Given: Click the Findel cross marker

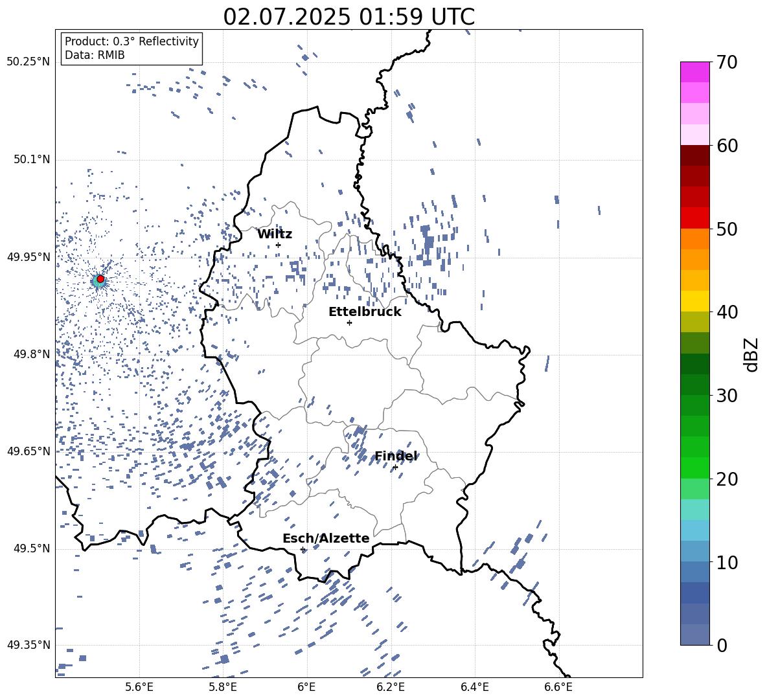Looking at the screenshot, I should [395, 468].
